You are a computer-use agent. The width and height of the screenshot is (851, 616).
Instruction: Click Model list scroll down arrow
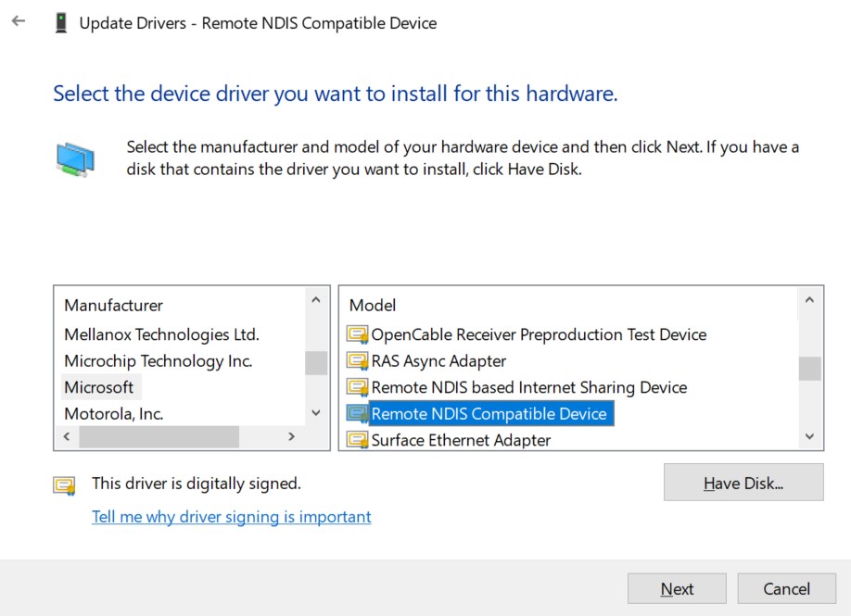click(x=810, y=436)
